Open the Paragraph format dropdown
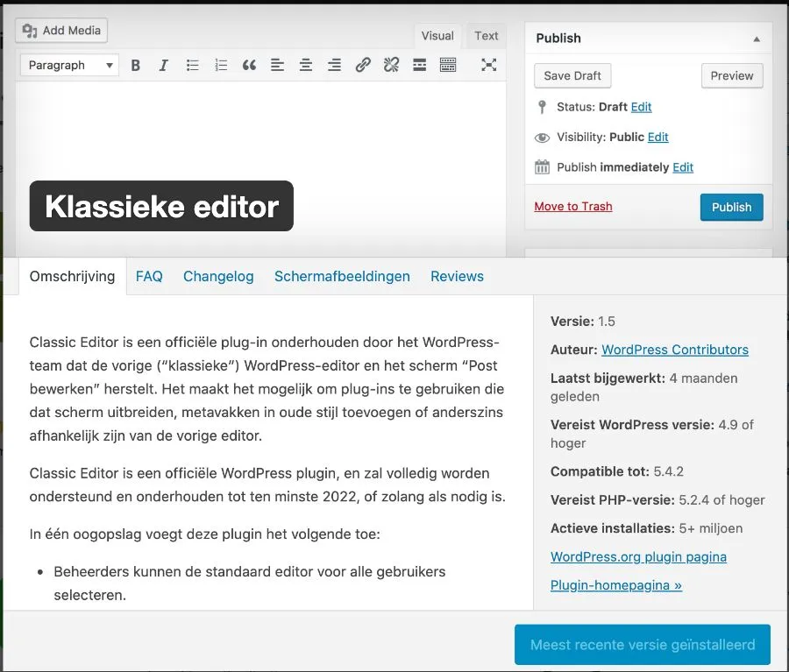Screen dimensions: 789x672 tap(69, 65)
